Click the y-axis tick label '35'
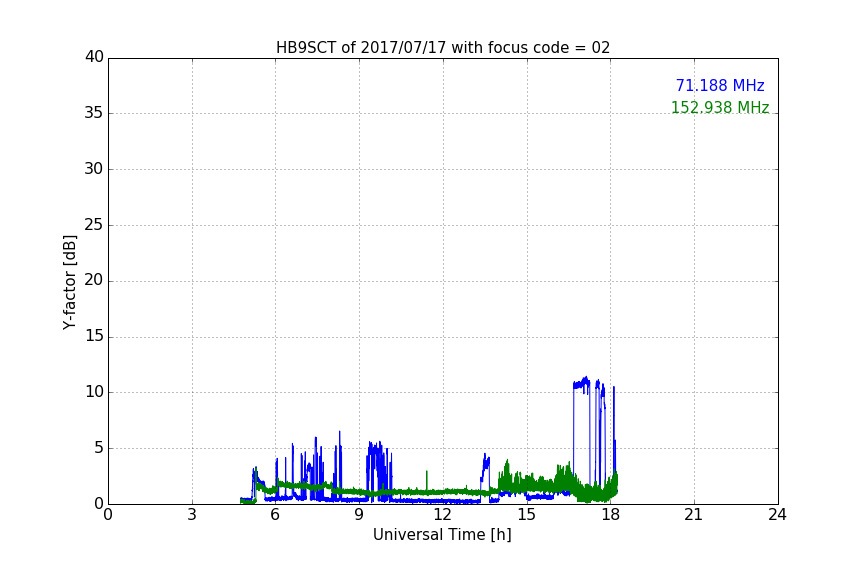Screen dimensions: 864x576 tap(94, 113)
